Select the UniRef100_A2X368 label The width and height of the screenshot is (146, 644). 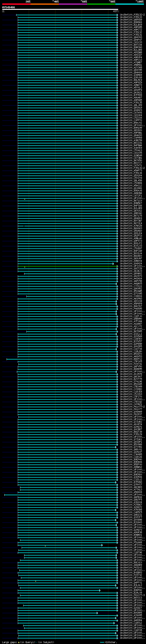point(131,67)
